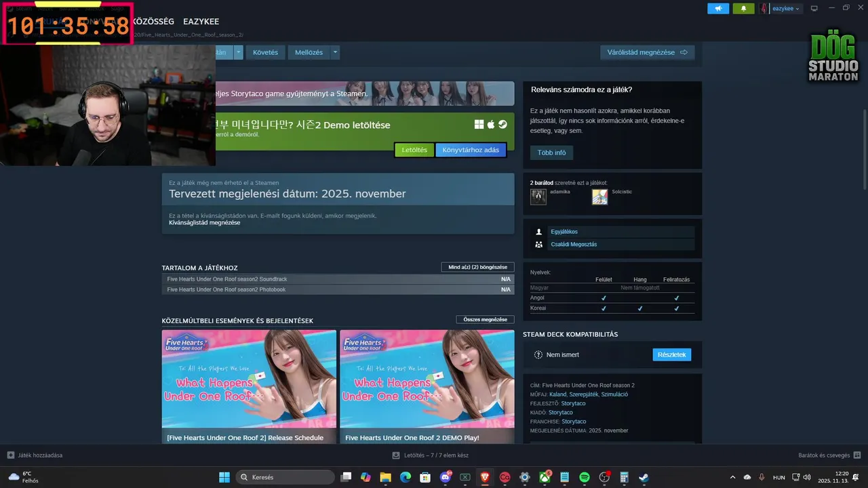Click the Storytaco game collection banner

point(365,94)
